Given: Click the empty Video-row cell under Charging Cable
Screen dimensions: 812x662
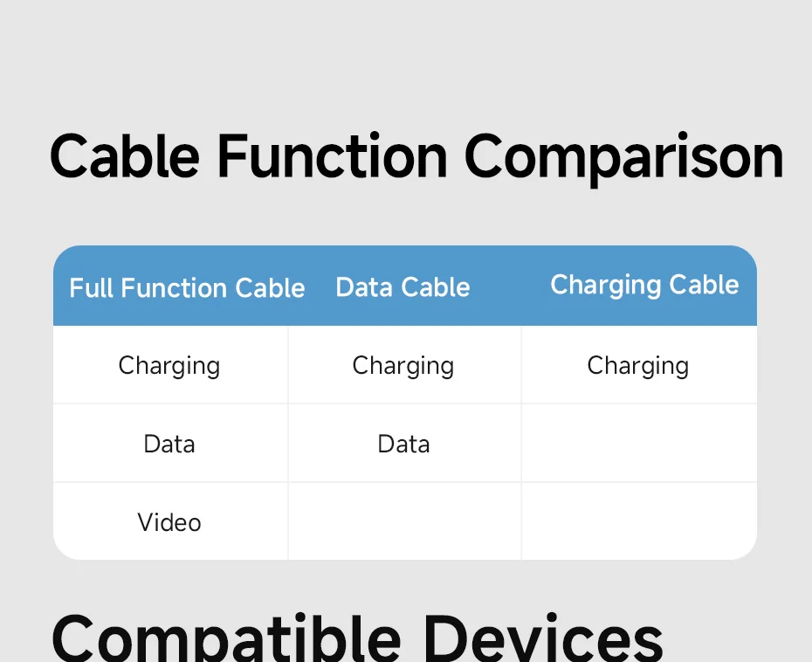Looking at the screenshot, I should pyautogui.click(x=638, y=521).
